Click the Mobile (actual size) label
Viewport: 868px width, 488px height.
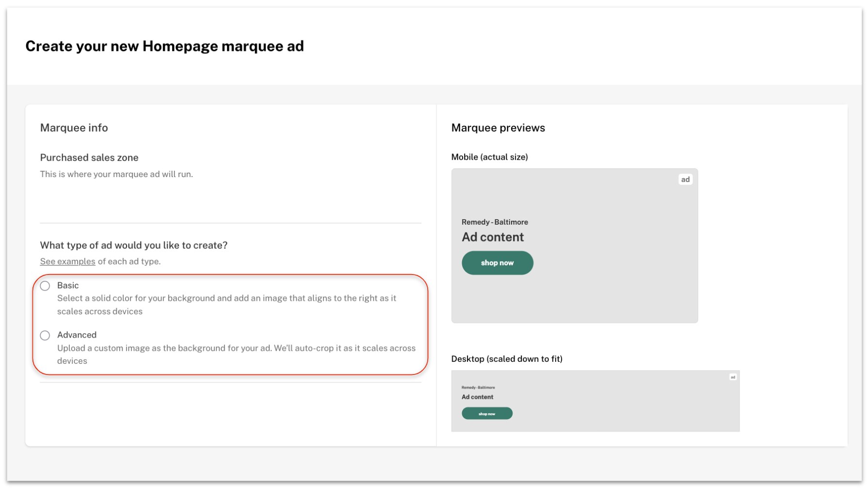pyautogui.click(x=489, y=157)
